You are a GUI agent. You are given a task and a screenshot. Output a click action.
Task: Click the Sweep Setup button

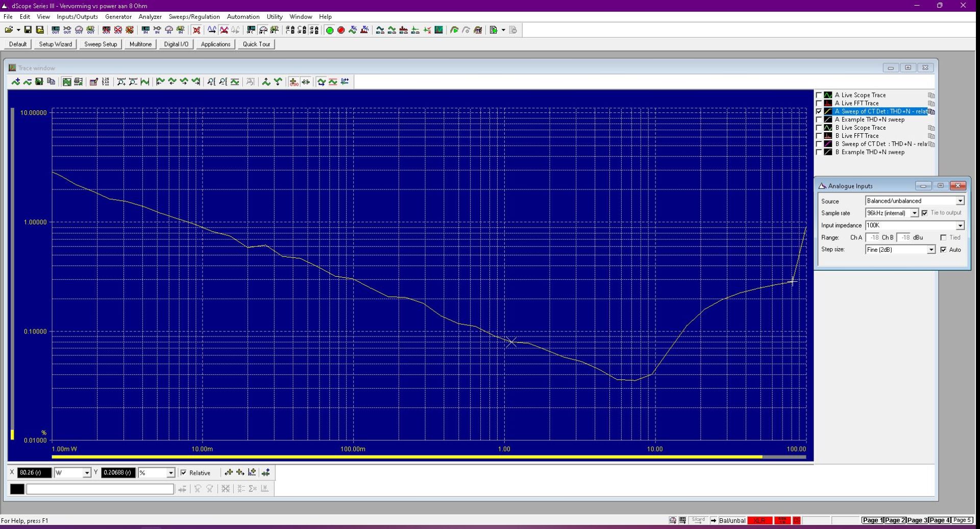pyautogui.click(x=101, y=44)
